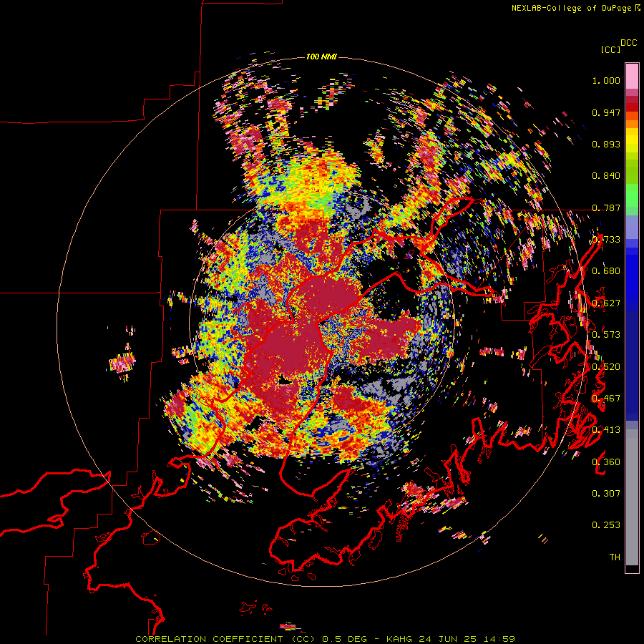
Task: Click the 0.520 color scale label
Action: pos(606,367)
